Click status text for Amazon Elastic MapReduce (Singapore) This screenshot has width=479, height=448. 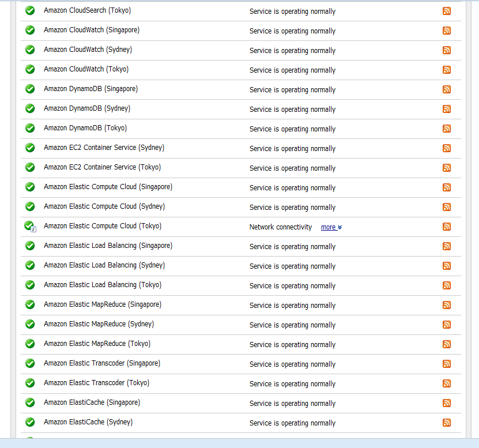[292, 305]
